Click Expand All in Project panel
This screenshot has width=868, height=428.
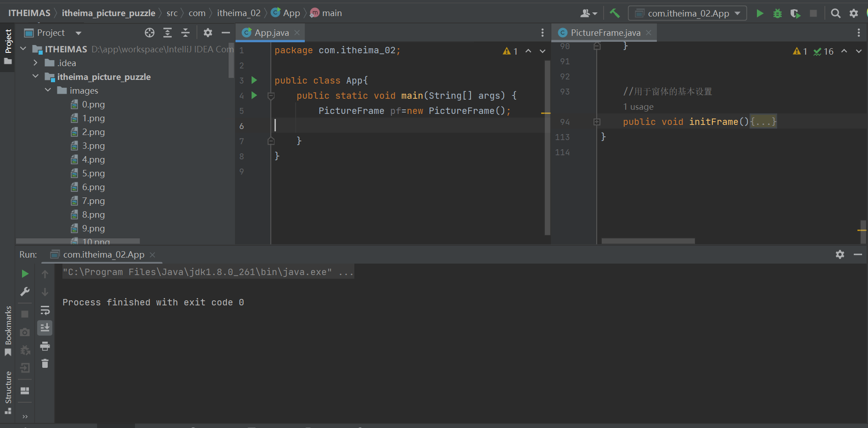tap(168, 33)
